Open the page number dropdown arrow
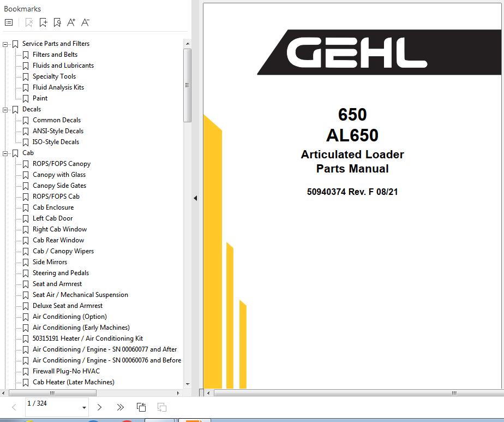The height and width of the screenshot is (422, 504). (84, 407)
